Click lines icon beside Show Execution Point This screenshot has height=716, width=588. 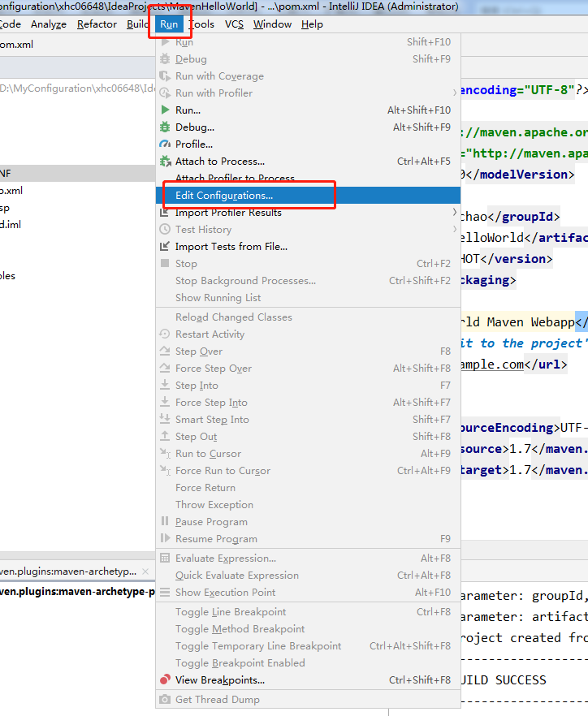[165, 592]
